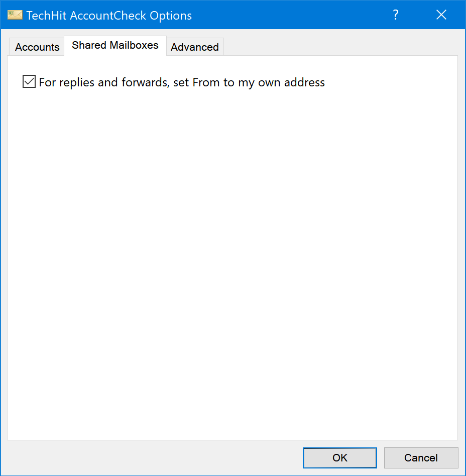Confirm options with the OK button

pos(340,457)
